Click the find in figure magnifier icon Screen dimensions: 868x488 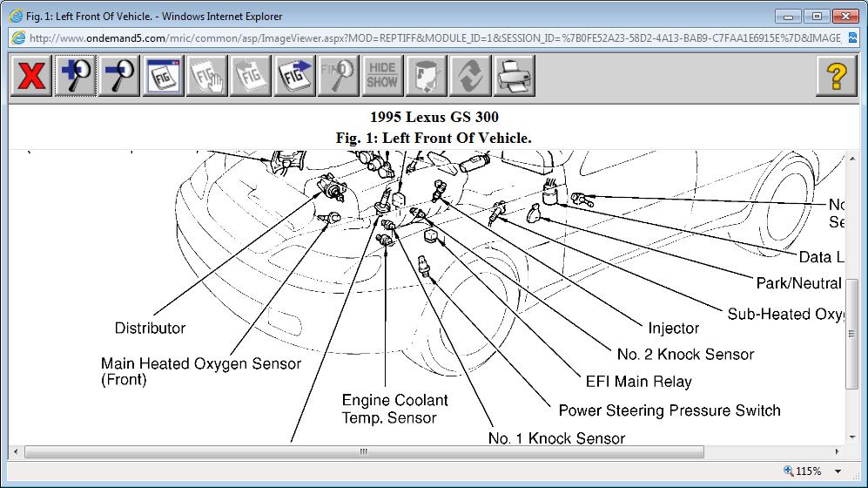tap(338, 75)
